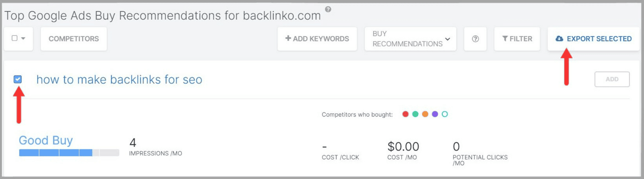Open 'how to make backlinks for seo' link
The image size is (644, 179).
click(x=119, y=80)
